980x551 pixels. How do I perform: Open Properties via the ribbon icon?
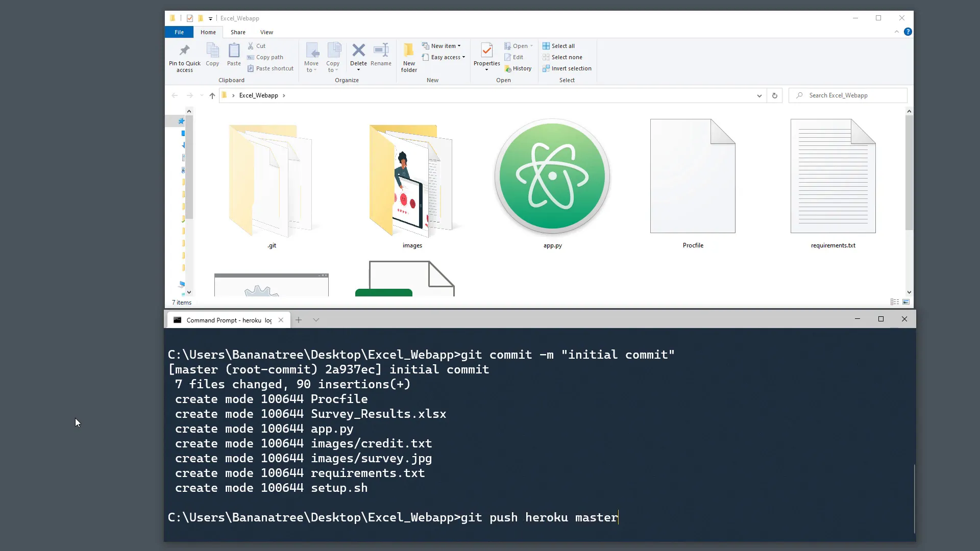click(486, 51)
